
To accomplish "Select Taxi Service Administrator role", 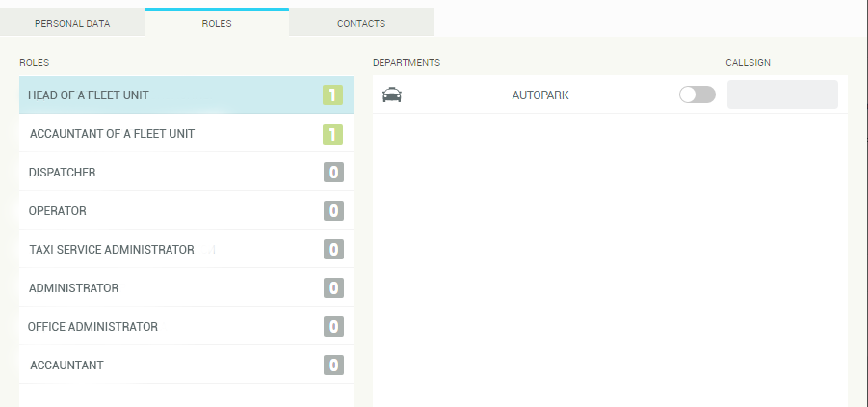I will coord(112,250).
